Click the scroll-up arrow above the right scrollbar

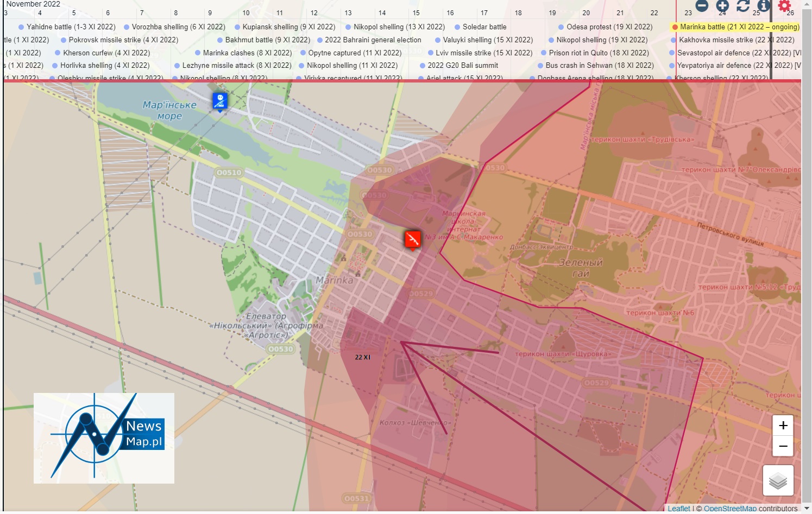point(807,4)
